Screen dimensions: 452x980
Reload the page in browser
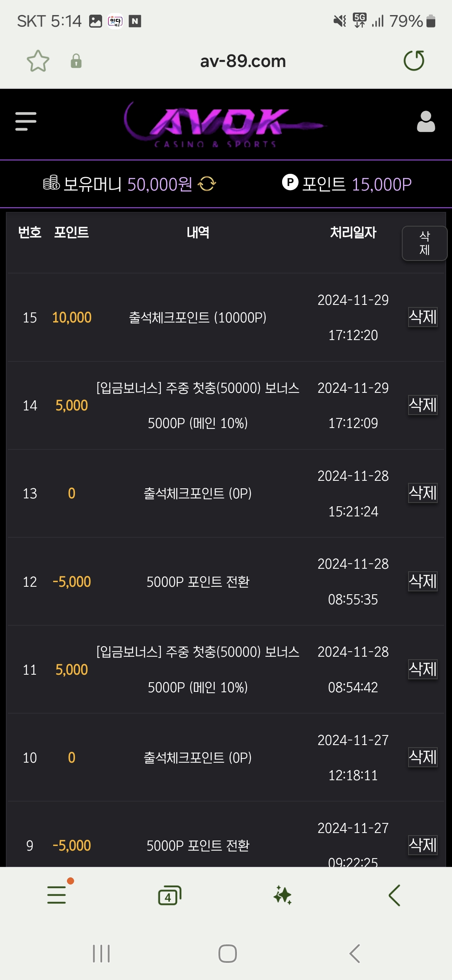click(x=414, y=61)
